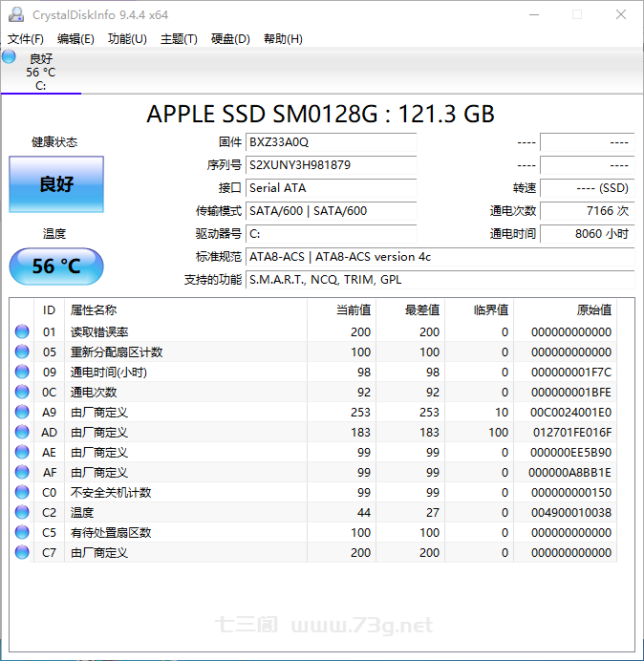Click the status orb for attribute 0C 通电次数
Viewport: 644px width, 661px height.
coord(22,392)
